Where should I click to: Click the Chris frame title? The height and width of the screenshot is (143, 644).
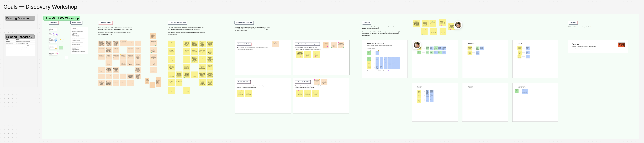(x=520, y=43)
